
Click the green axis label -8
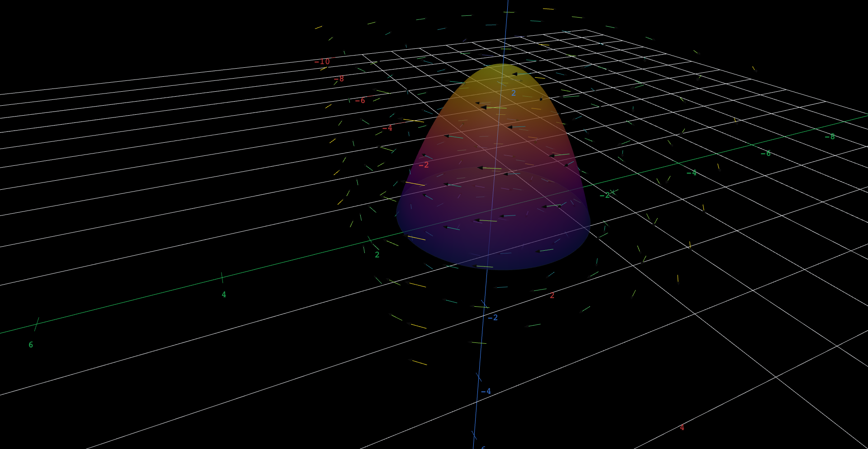tap(830, 136)
